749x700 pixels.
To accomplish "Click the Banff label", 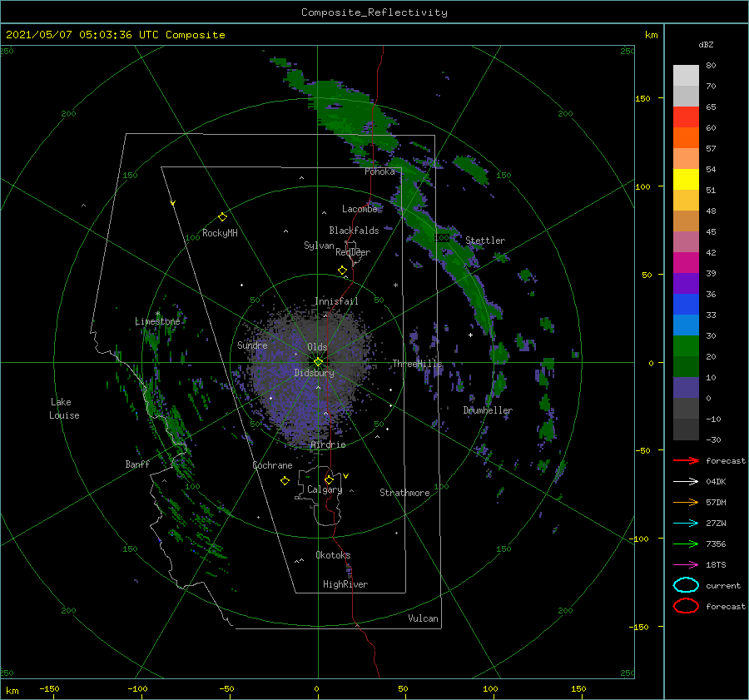I will pos(137,464).
